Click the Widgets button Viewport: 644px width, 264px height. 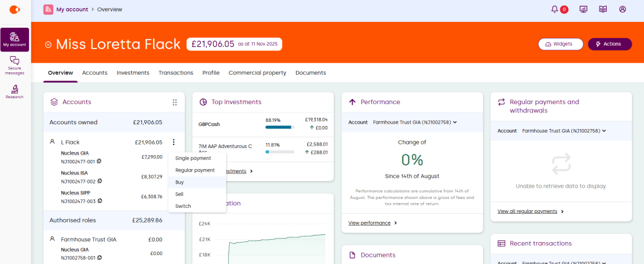tap(560, 44)
